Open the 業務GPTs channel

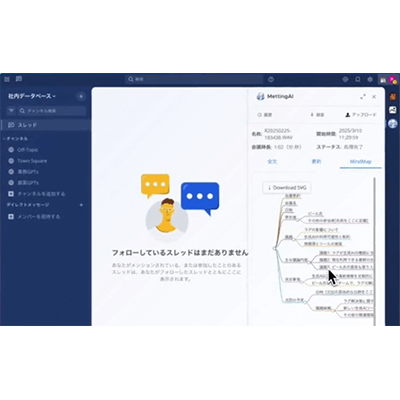pyautogui.click(x=28, y=172)
